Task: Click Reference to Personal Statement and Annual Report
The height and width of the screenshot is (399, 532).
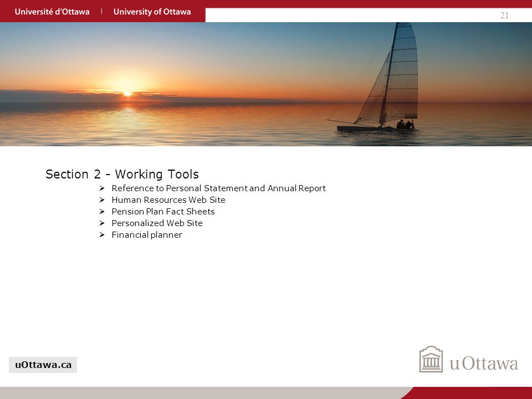Action: pos(218,188)
